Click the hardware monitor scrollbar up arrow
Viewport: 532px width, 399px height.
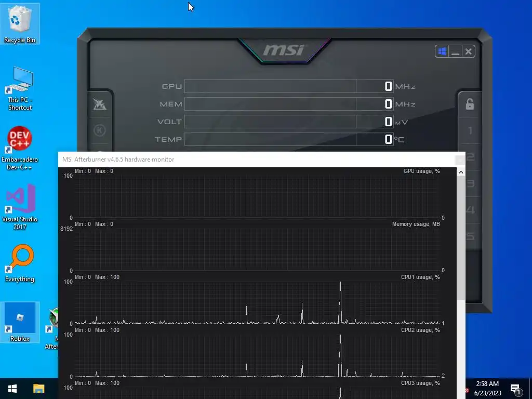click(x=461, y=172)
